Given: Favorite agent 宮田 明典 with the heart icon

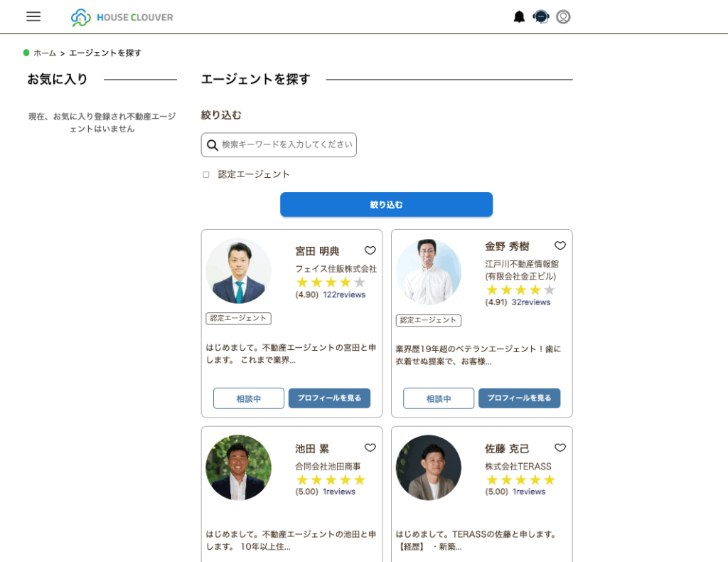Looking at the screenshot, I should point(370,250).
